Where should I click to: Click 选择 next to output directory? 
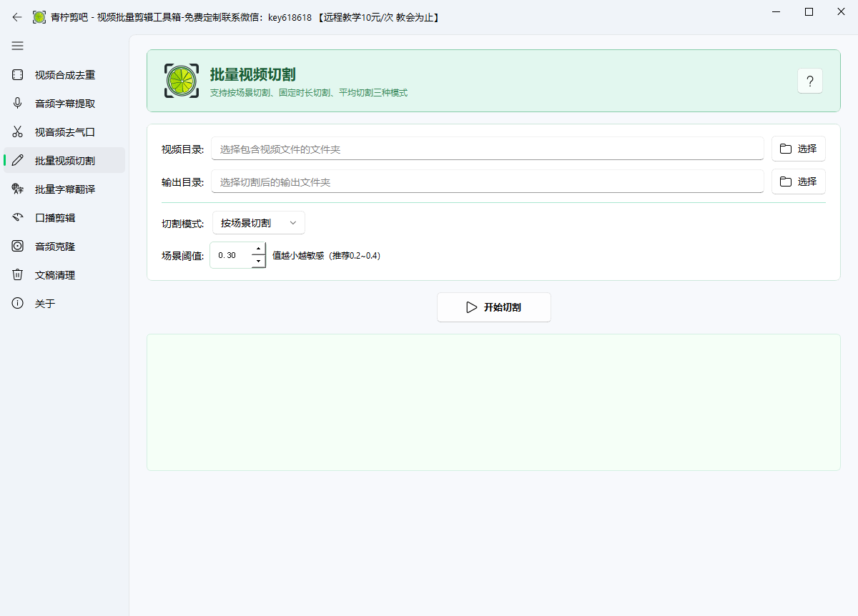[798, 182]
